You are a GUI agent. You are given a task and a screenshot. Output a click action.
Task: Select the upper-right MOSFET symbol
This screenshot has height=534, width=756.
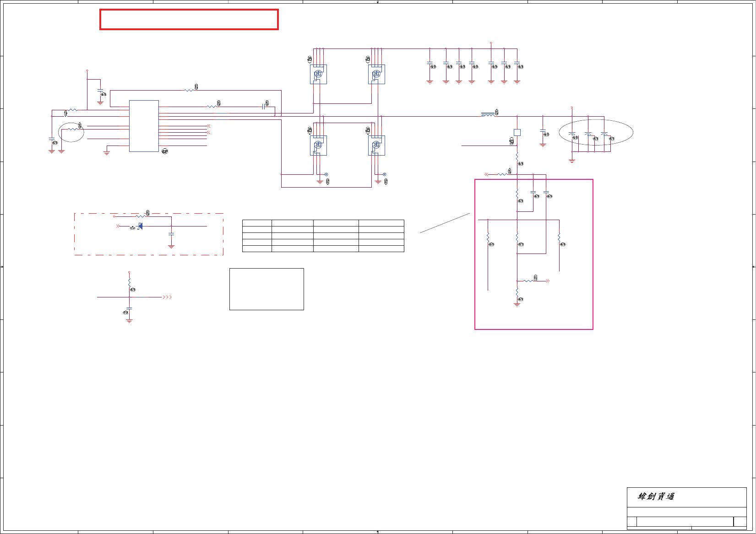click(376, 74)
